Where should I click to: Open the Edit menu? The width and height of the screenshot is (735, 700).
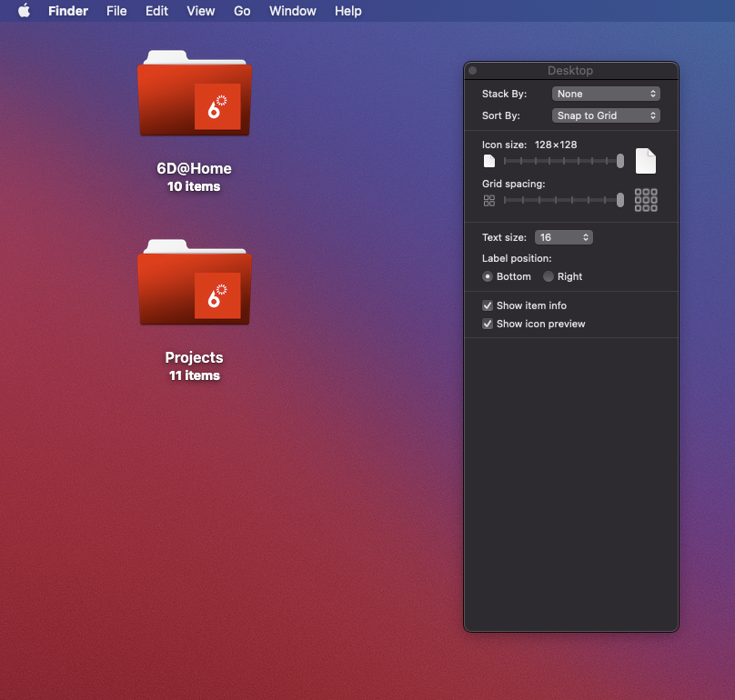[156, 11]
